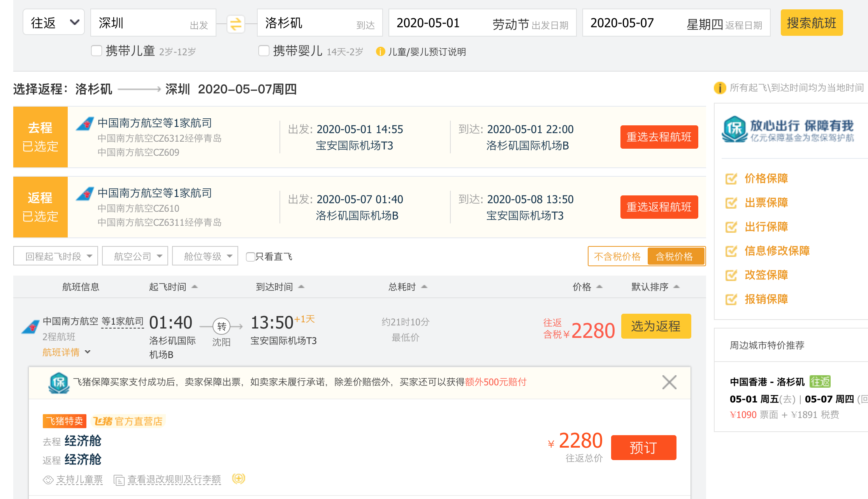The height and width of the screenshot is (499, 868).
Task: Open 支持儿童票 link
Action: 79,480
